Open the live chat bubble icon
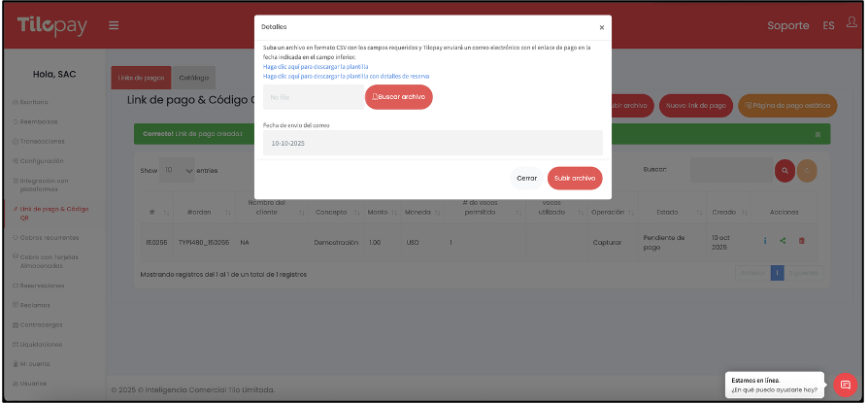Screen dimensions: 868x404 click(845, 385)
